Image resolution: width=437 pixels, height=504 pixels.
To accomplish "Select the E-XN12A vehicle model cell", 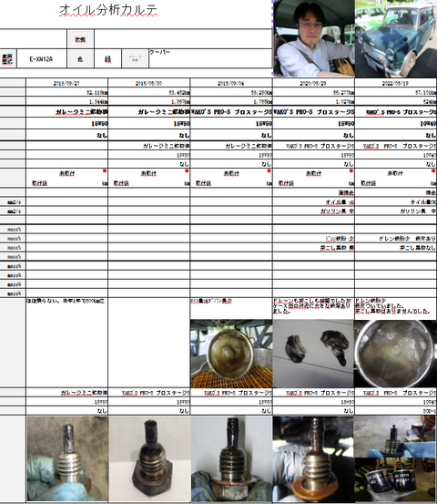I will click(42, 59).
